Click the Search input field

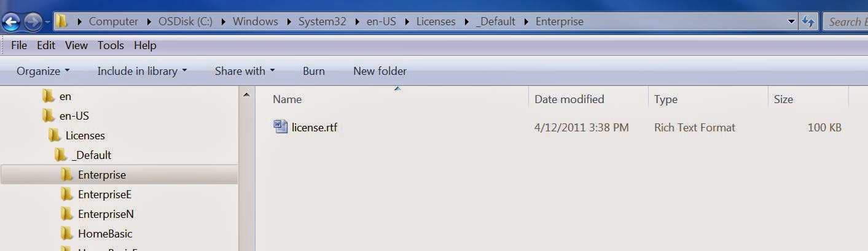[845, 21]
